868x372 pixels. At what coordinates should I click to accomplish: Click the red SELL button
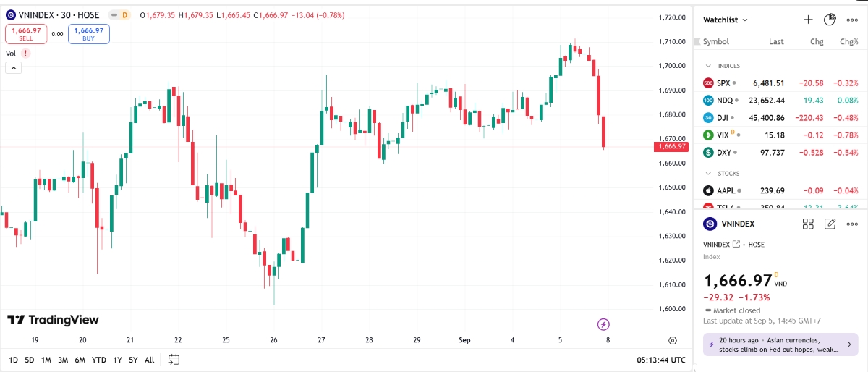point(26,34)
